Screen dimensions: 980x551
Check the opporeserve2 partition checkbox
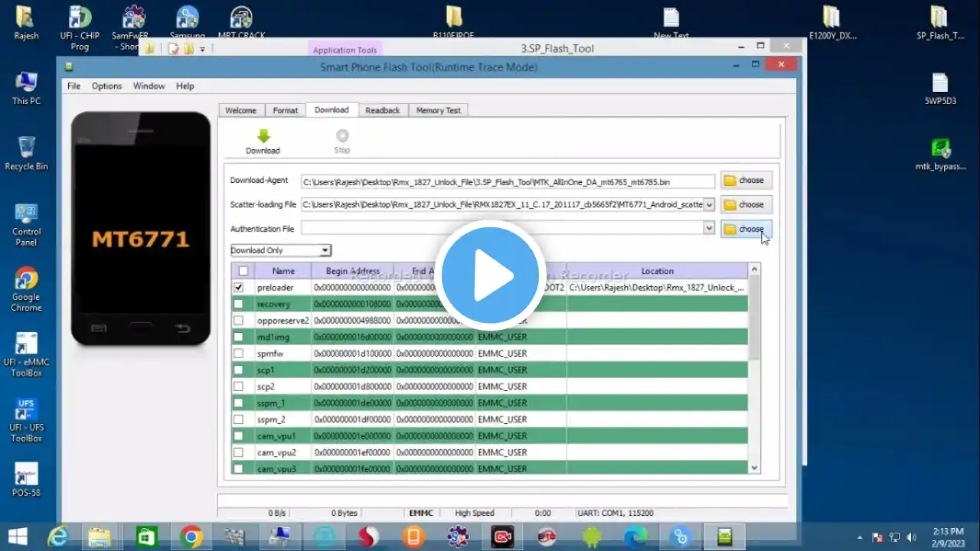(x=239, y=321)
